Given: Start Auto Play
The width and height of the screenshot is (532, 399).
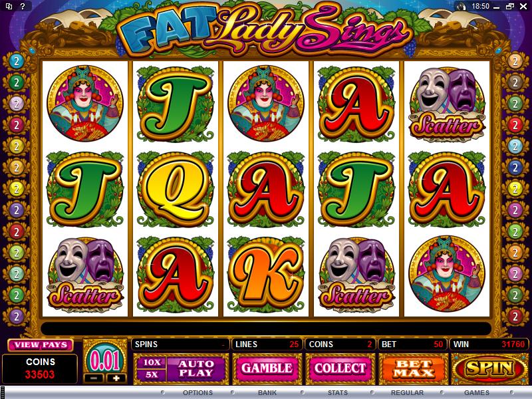Looking at the screenshot, I should [x=196, y=368].
